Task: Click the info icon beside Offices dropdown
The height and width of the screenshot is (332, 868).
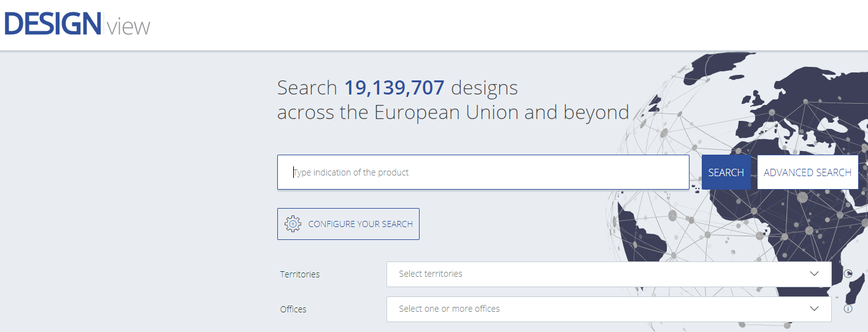Action: (848, 309)
